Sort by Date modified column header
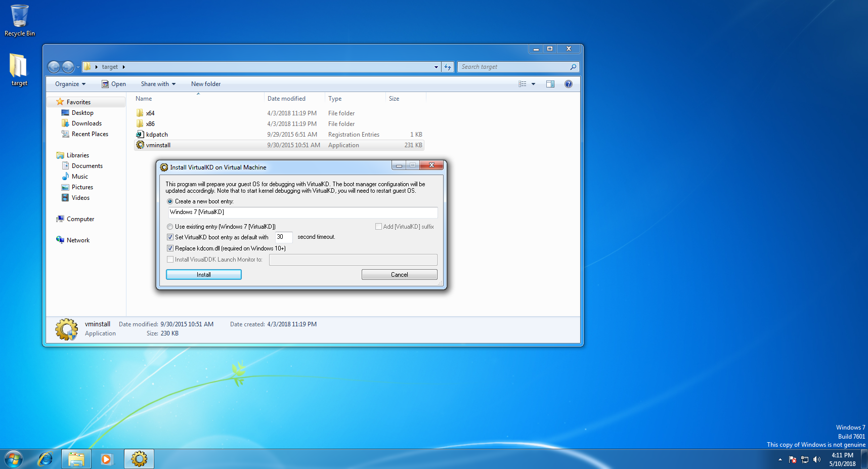Screen dimensions: 868x469 click(x=294, y=99)
